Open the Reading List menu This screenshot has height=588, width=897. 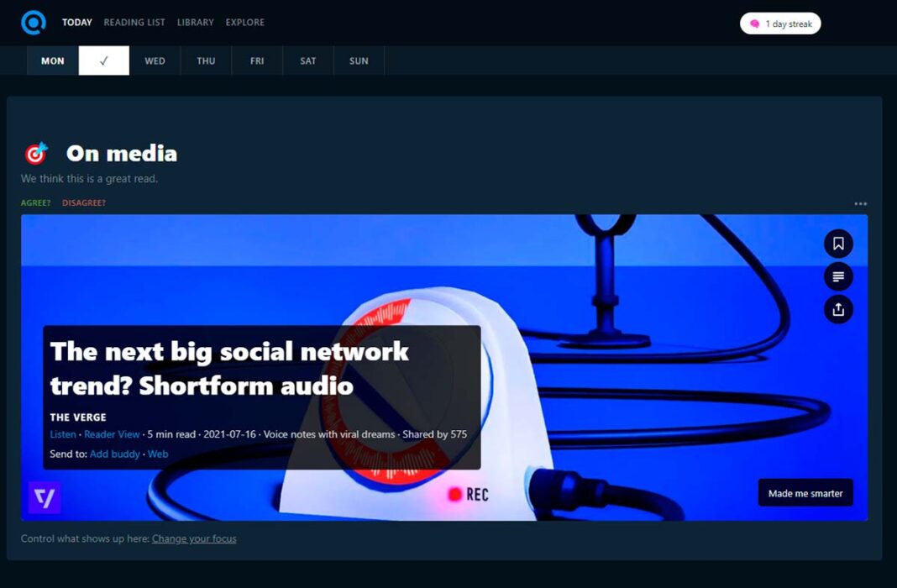[134, 23]
